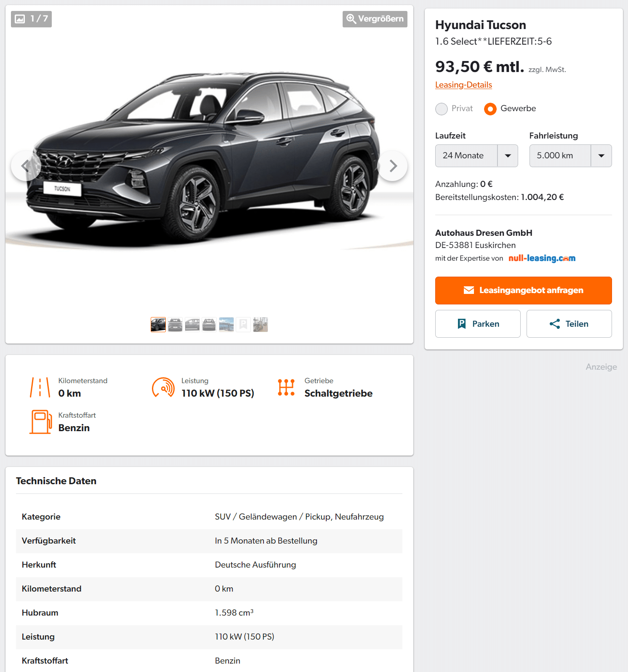Click the Getriebe gearshift icon
The image size is (628, 672).
point(286,387)
